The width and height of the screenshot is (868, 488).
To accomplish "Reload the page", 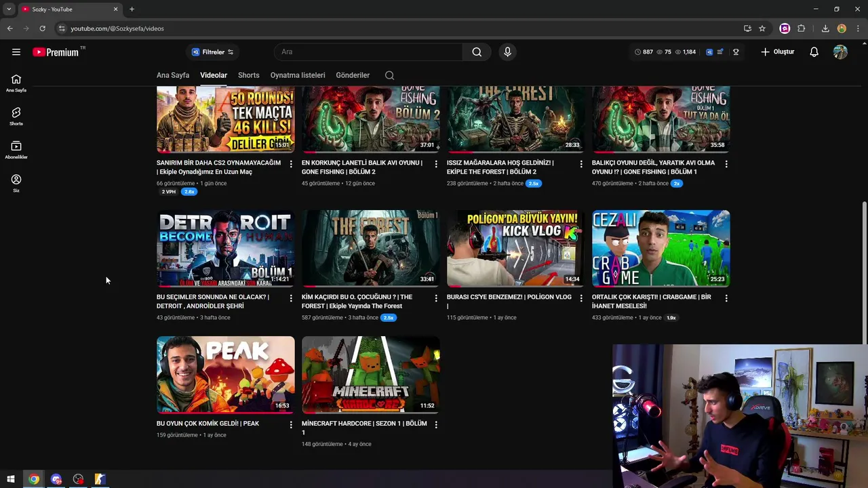I will click(x=42, y=28).
